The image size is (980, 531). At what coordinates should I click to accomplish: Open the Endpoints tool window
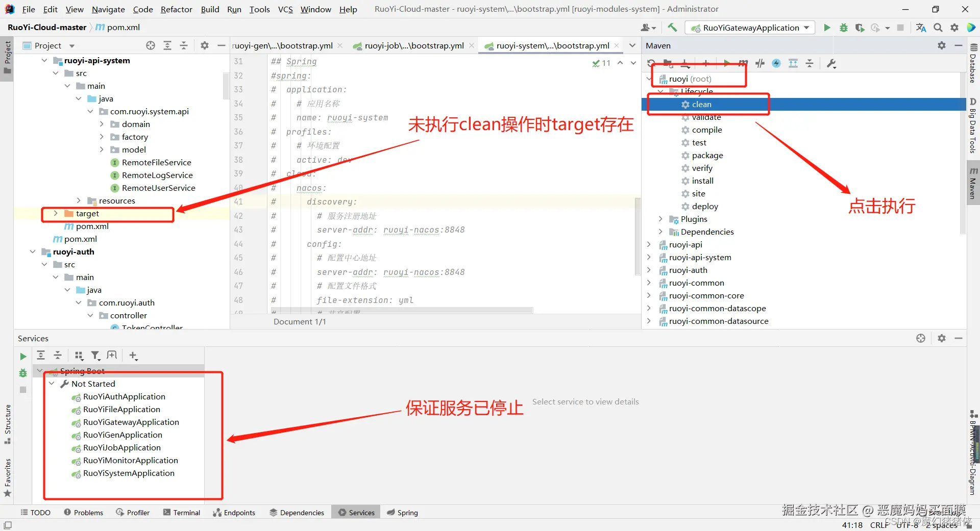234,512
